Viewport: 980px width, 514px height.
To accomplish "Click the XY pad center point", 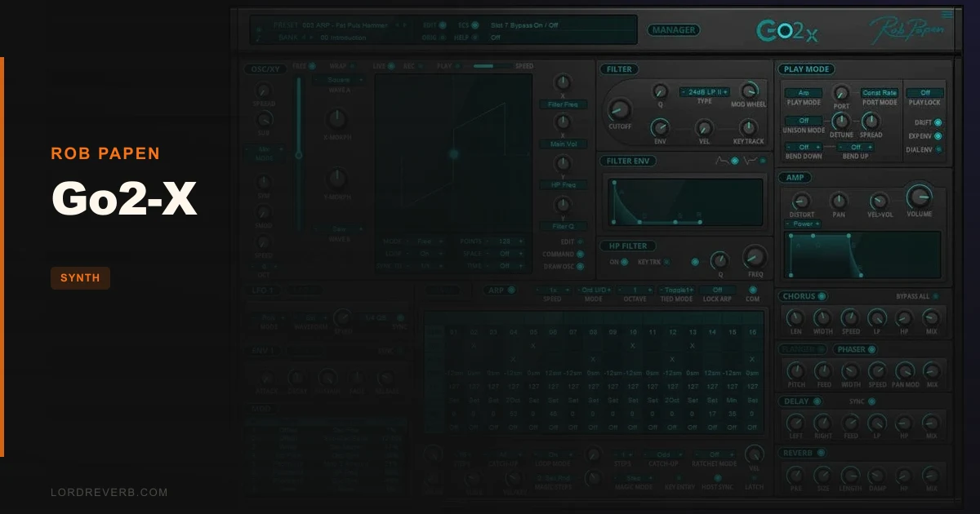I will point(454,153).
